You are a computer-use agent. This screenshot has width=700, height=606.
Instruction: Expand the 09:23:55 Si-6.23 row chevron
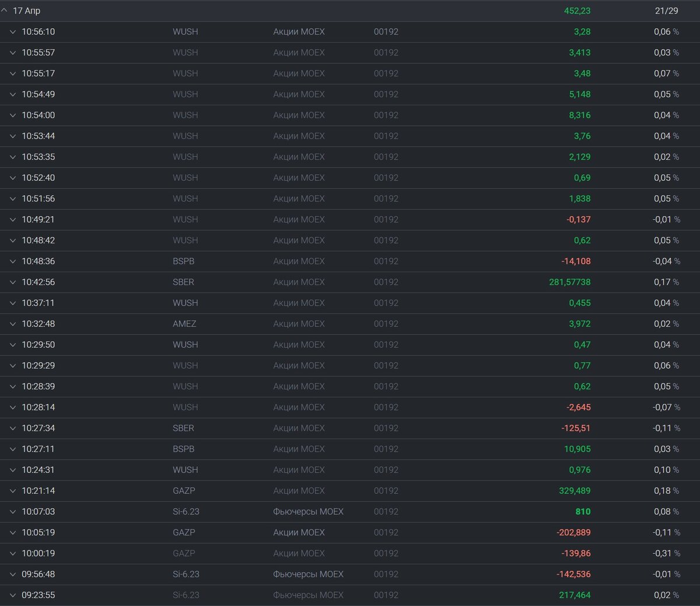[x=13, y=595]
